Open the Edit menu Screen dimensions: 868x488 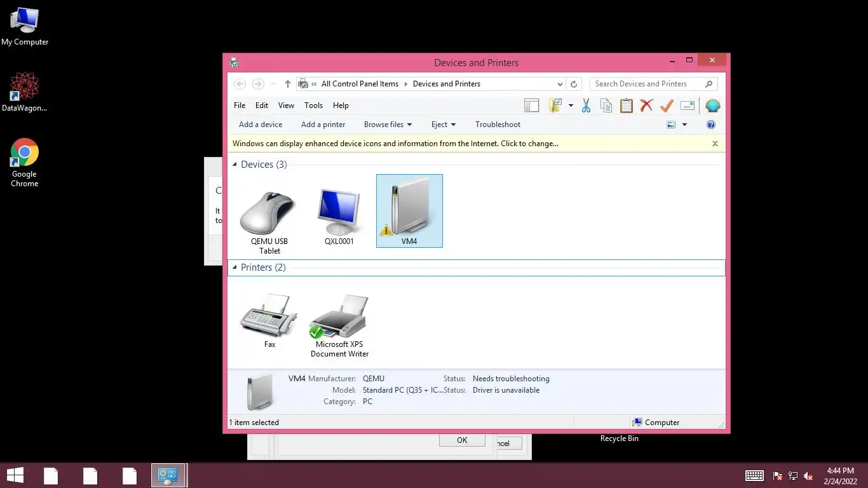tap(262, 105)
